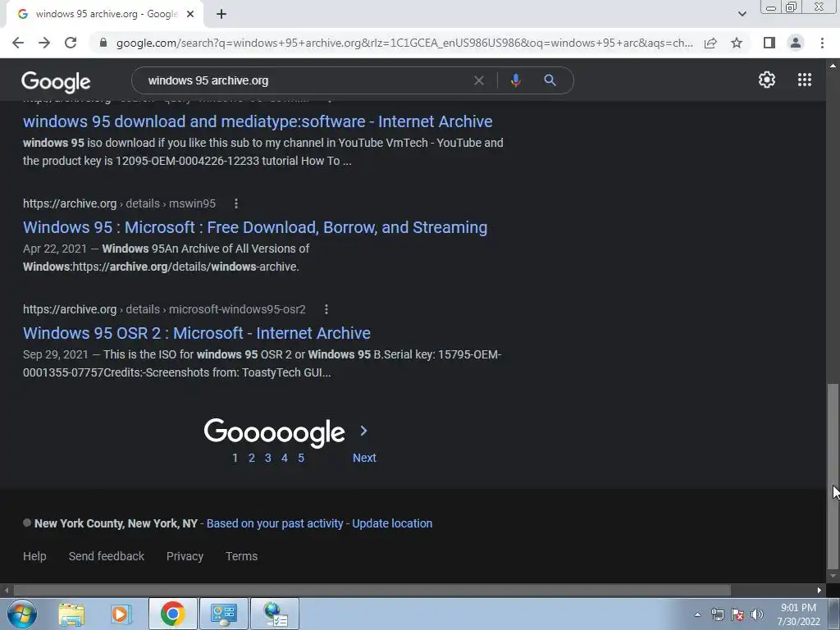840x630 pixels.
Task: Open the Terms footer link
Action: tap(242, 556)
